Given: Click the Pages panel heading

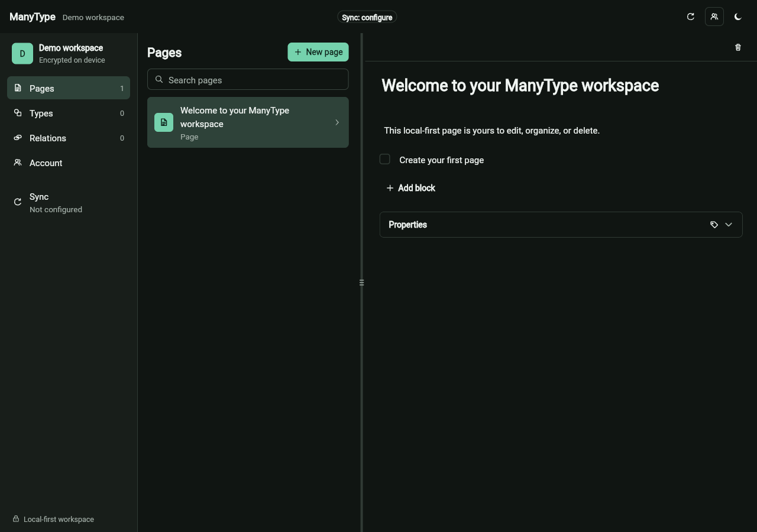Looking at the screenshot, I should [164, 53].
